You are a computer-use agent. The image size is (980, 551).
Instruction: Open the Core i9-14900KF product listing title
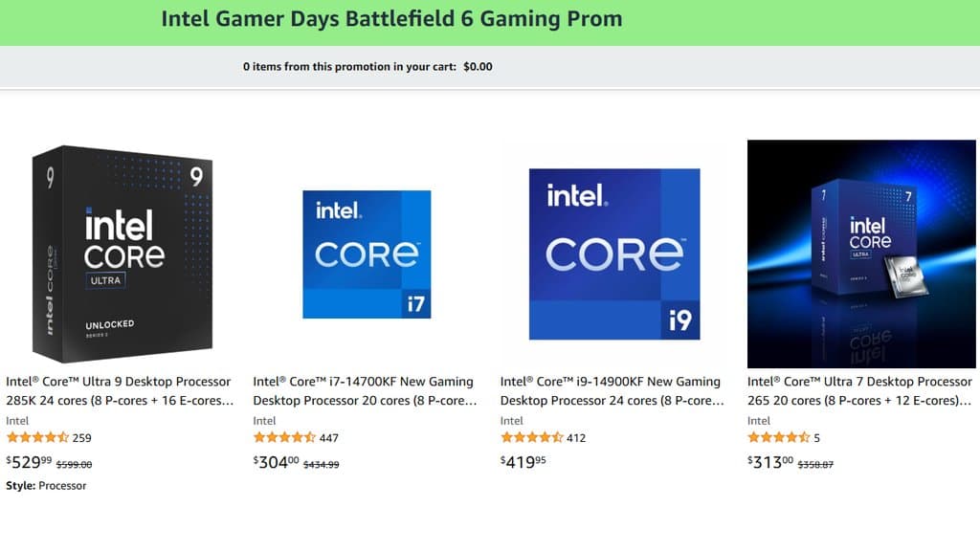pyautogui.click(x=610, y=390)
